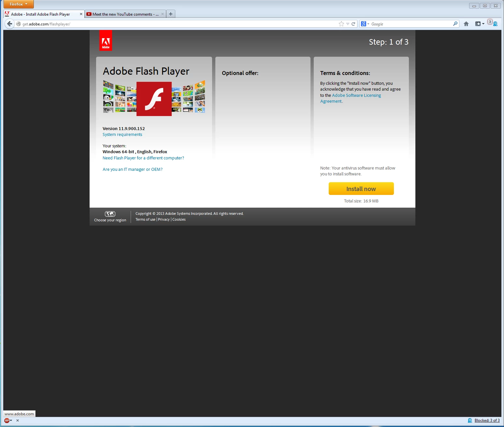504x427 pixels.
Task: Click the Flash Player logo image
Action: pyautogui.click(x=154, y=99)
